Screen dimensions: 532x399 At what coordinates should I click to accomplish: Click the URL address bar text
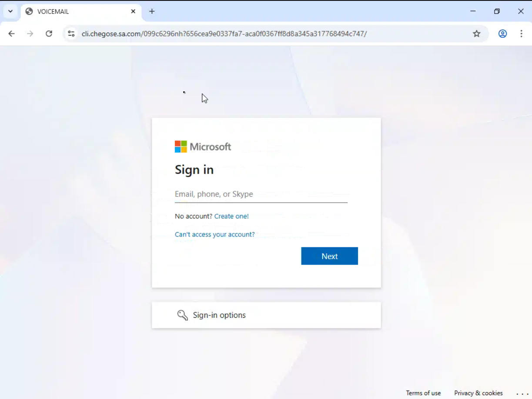[x=224, y=33]
